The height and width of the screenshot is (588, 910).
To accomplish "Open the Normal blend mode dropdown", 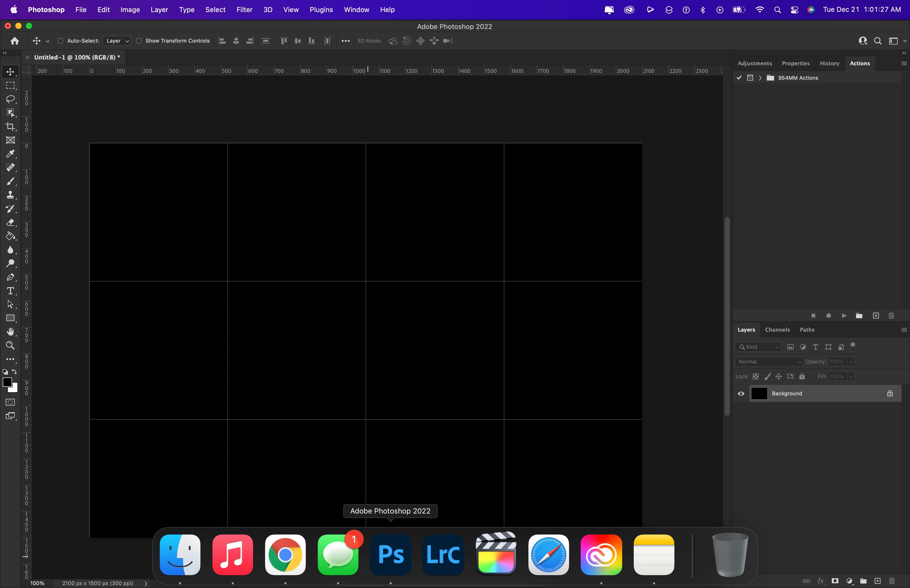I will point(769,362).
